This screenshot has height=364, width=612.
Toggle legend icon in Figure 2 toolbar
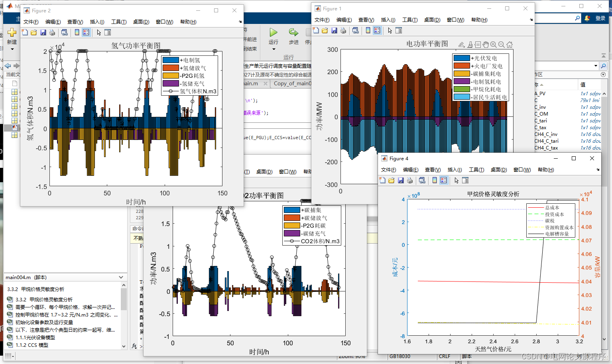(x=86, y=32)
